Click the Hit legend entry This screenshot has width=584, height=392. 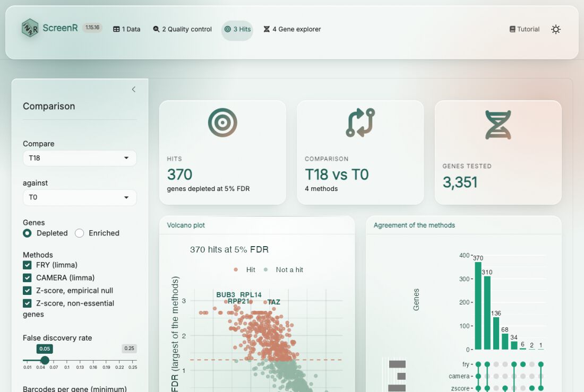[245, 270]
